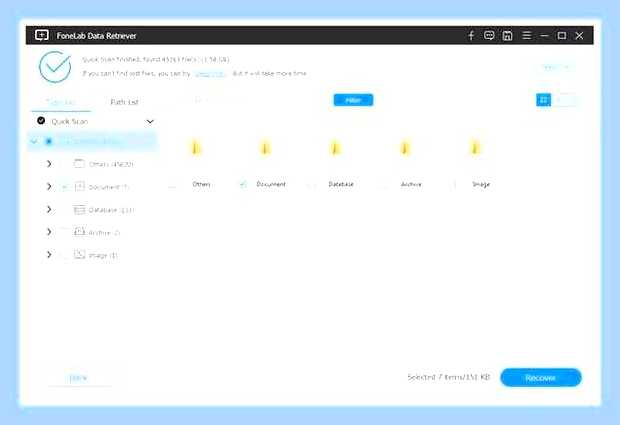Toggle the Quick Scan check mark
Screen dimensions: 620x425
(x=41, y=121)
